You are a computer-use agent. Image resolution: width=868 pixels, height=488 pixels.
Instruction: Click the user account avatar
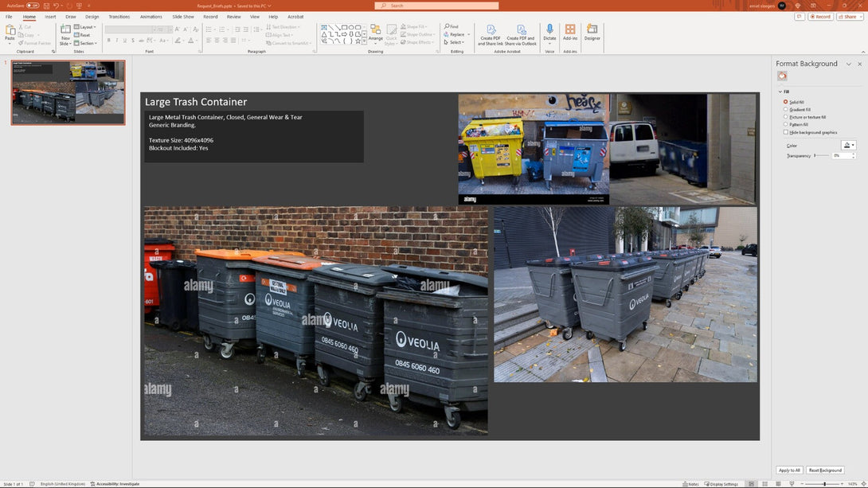tap(782, 6)
